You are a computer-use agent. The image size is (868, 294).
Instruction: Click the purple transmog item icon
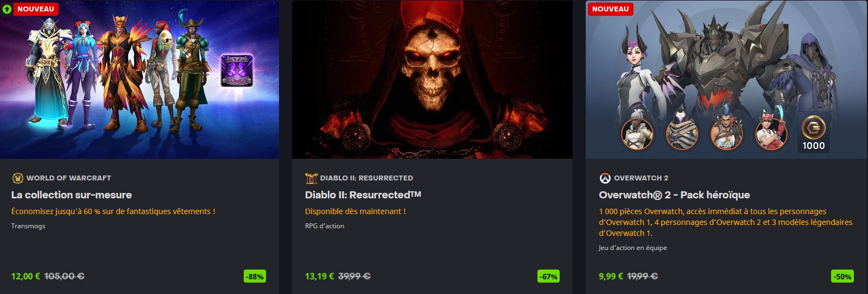[x=237, y=71]
